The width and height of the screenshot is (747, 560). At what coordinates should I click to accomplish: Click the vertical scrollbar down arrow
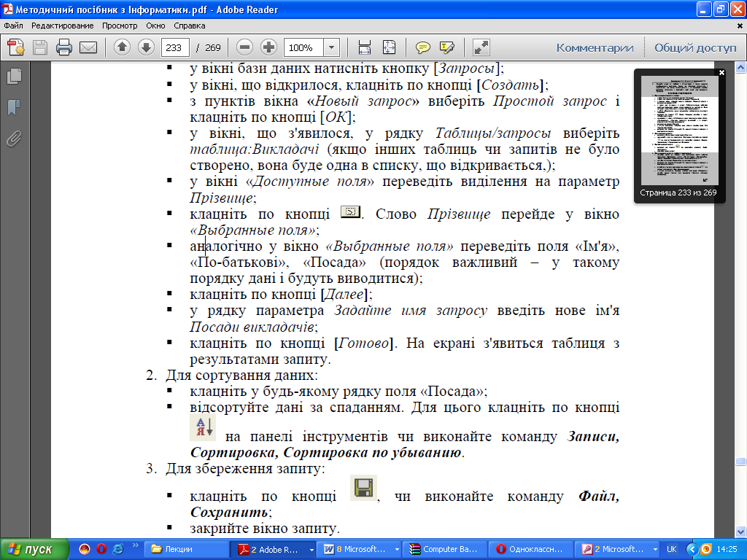coord(741,532)
